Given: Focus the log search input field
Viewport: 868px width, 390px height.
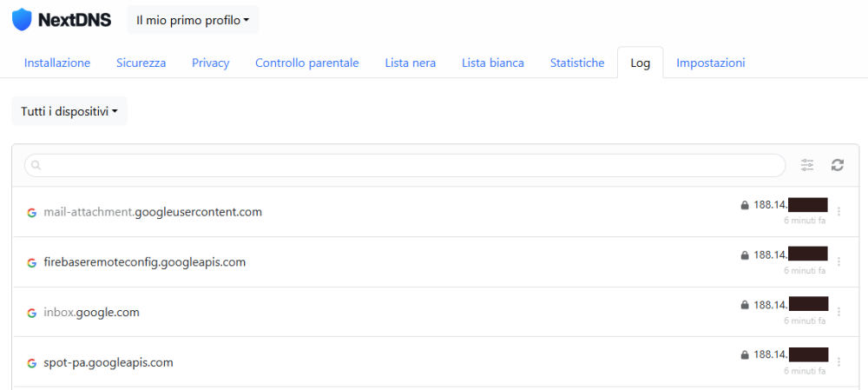Looking at the screenshot, I should click(x=404, y=165).
